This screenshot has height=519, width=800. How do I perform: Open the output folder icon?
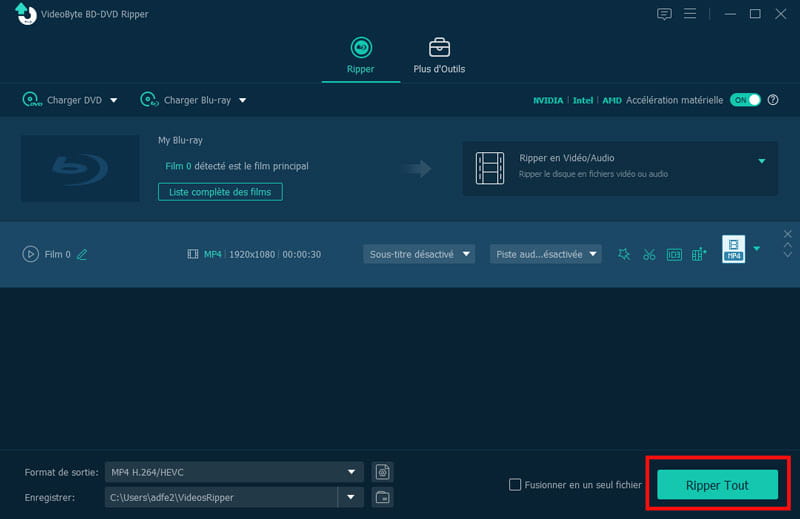pyautogui.click(x=383, y=497)
